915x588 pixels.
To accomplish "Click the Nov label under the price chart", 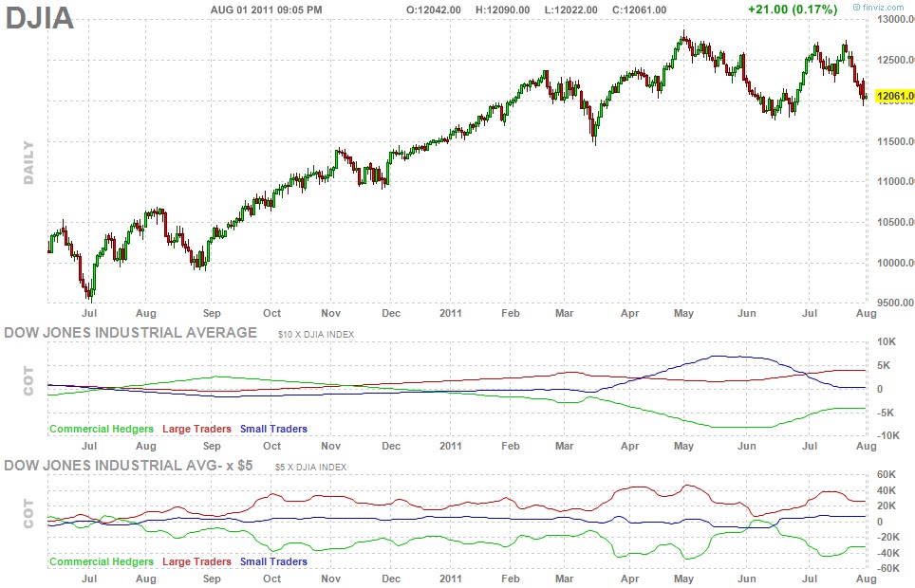I will (331, 313).
